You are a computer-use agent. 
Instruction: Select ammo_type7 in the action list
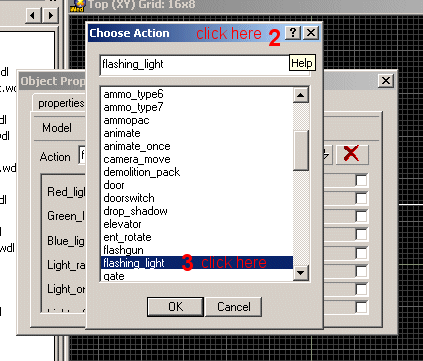click(197, 107)
